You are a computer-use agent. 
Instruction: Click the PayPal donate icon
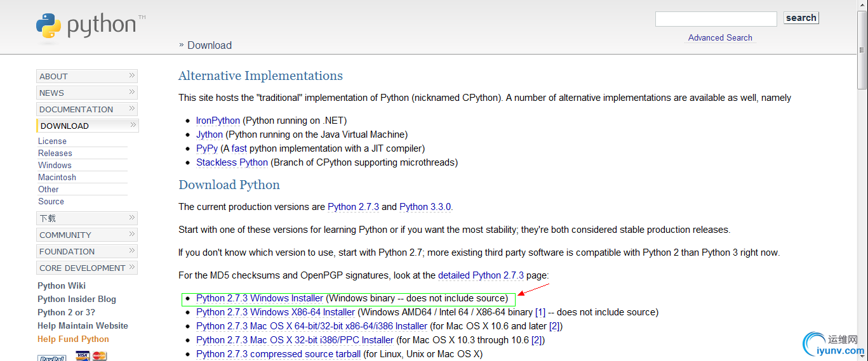pos(52,357)
